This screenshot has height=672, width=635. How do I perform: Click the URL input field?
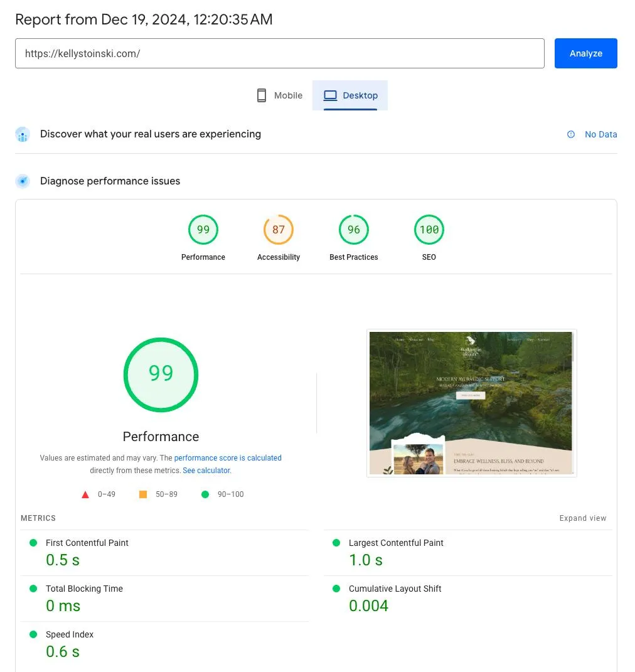pyautogui.click(x=279, y=53)
